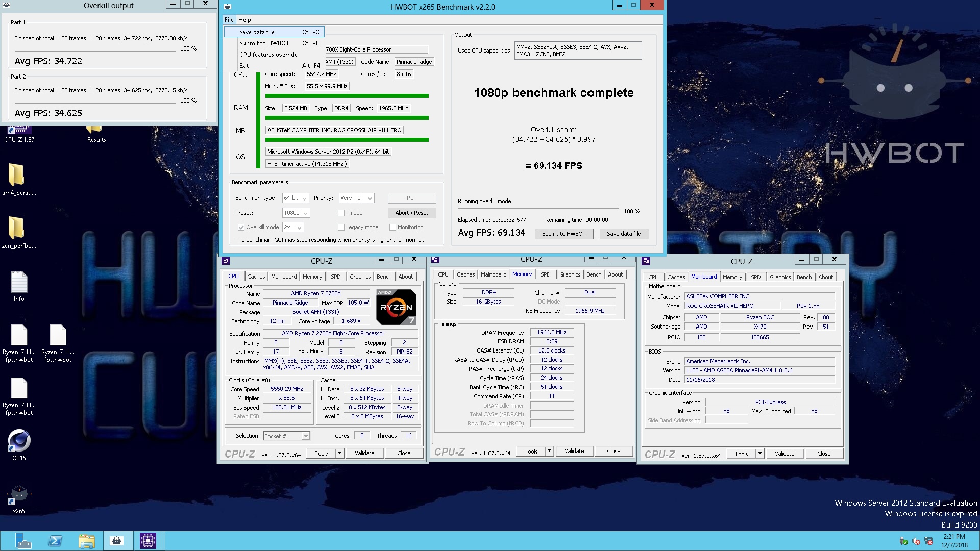Open the Ryzen_7_H... fps.hwbot file at the bottom
This screenshot has width=980, height=551.
pyautogui.click(x=19, y=396)
